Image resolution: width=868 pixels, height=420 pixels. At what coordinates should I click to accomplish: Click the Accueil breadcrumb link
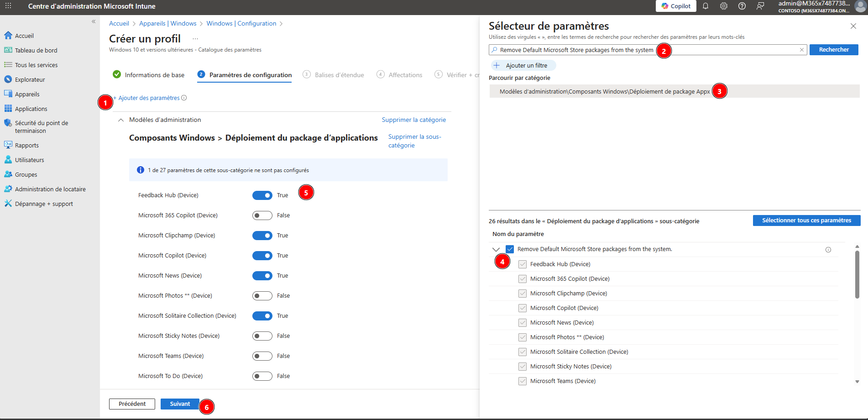point(119,23)
